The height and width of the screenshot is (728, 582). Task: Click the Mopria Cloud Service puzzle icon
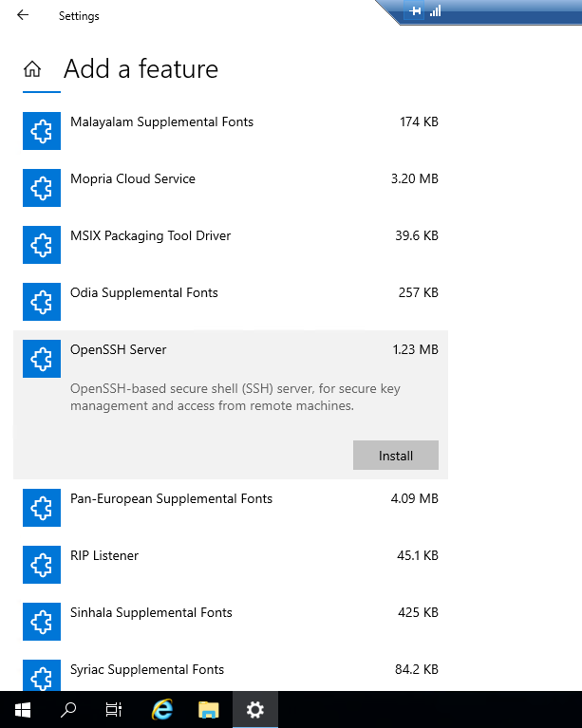tap(42, 188)
